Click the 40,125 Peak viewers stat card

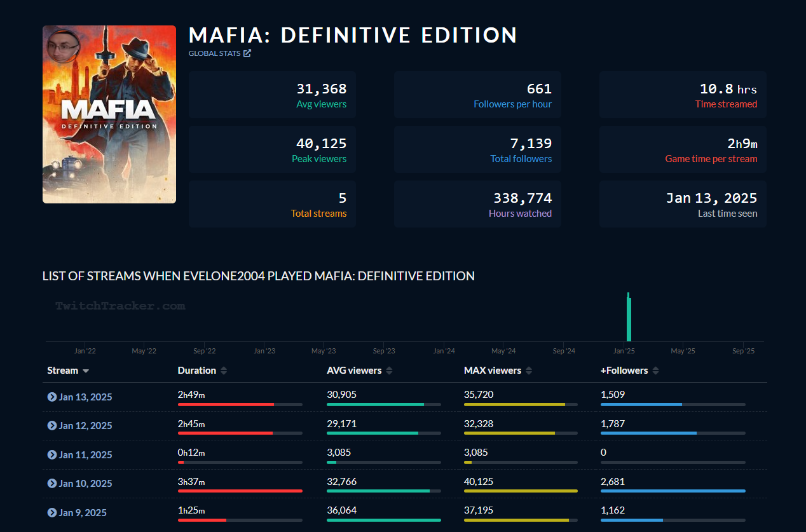point(272,149)
